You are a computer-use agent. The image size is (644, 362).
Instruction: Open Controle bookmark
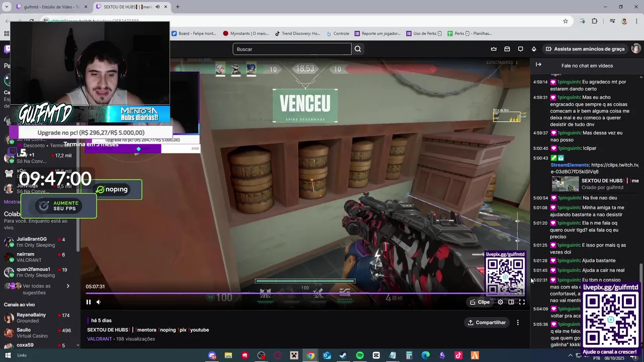[338, 34]
